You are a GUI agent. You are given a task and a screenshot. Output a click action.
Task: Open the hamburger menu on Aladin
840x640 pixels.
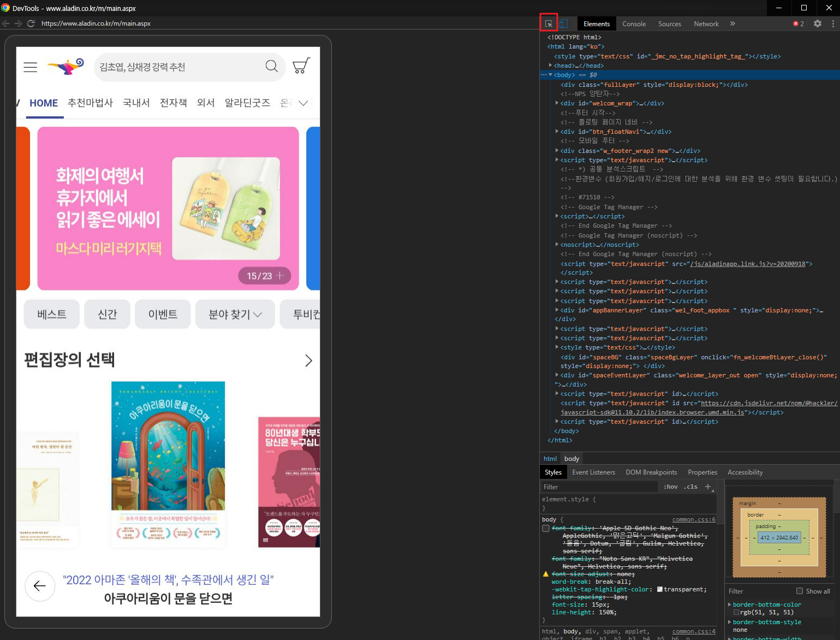click(x=31, y=67)
